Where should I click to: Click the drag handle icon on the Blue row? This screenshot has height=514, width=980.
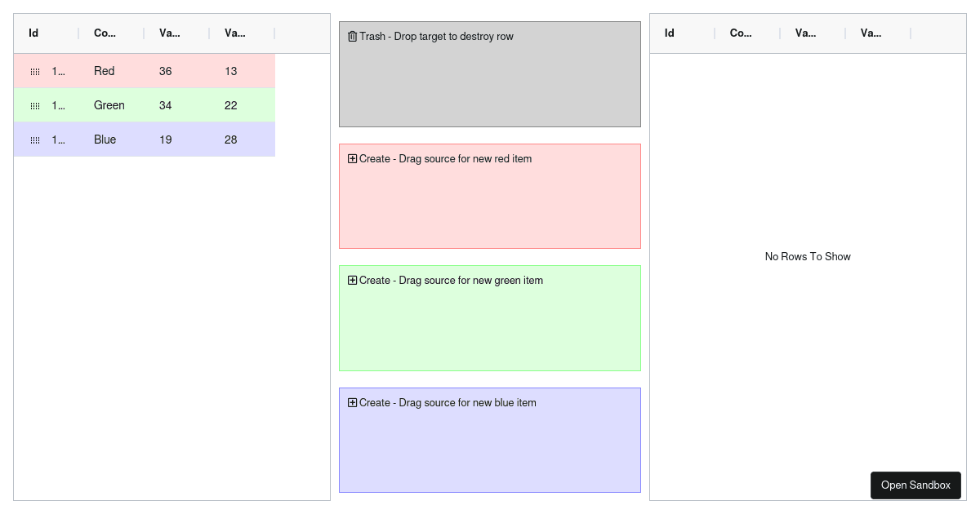point(35,139)
